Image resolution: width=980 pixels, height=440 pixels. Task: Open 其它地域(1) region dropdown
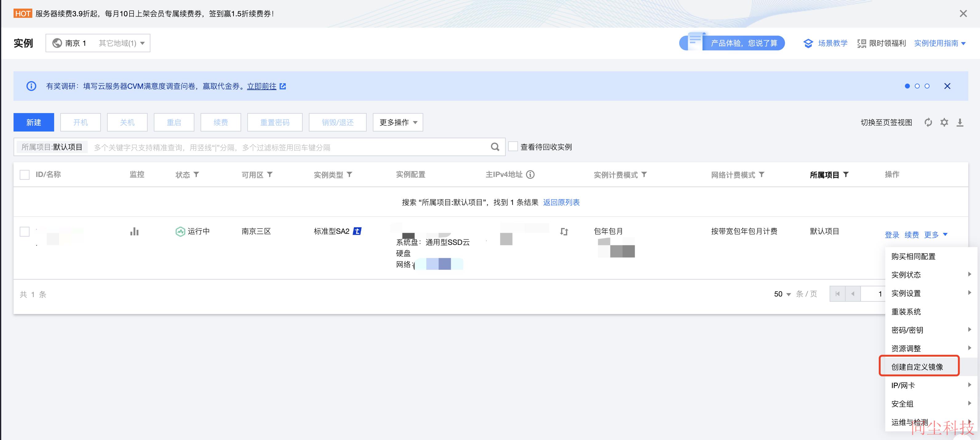click(x=122, y=43)
